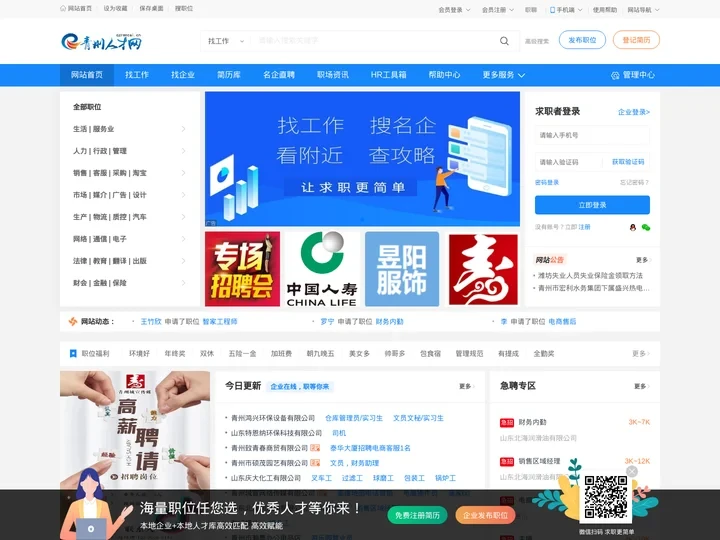Click 设为收藏 in top bar
Screen dimensions: 720x540
(x=115, y=8)
